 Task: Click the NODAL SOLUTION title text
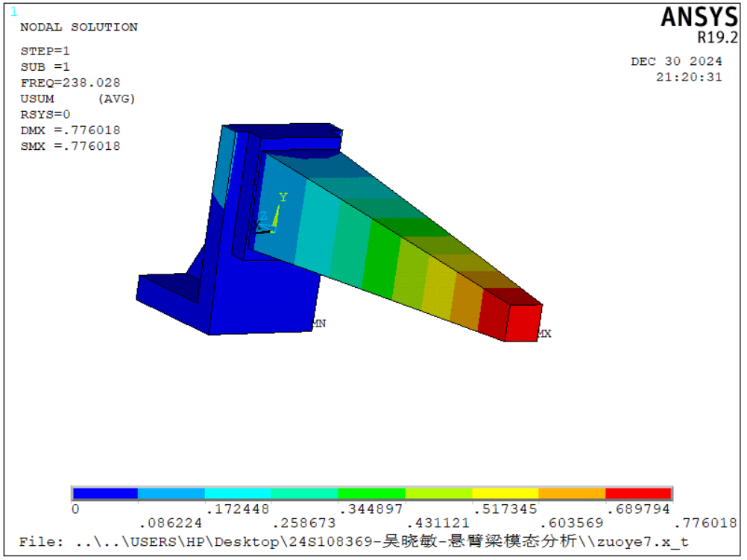tap(78, 27)
